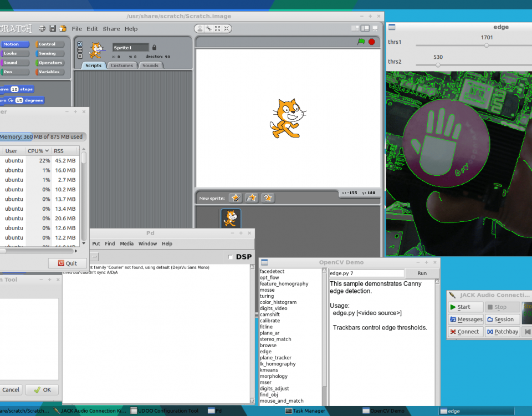Paint a new sprite using star brush icon
This screenshot has width=532, height=416.
coord(236,197)
